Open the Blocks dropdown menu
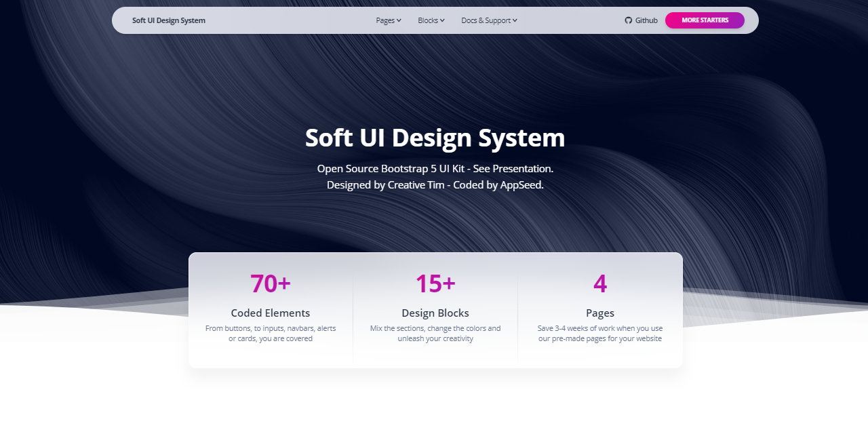 [x=429, y=20]
